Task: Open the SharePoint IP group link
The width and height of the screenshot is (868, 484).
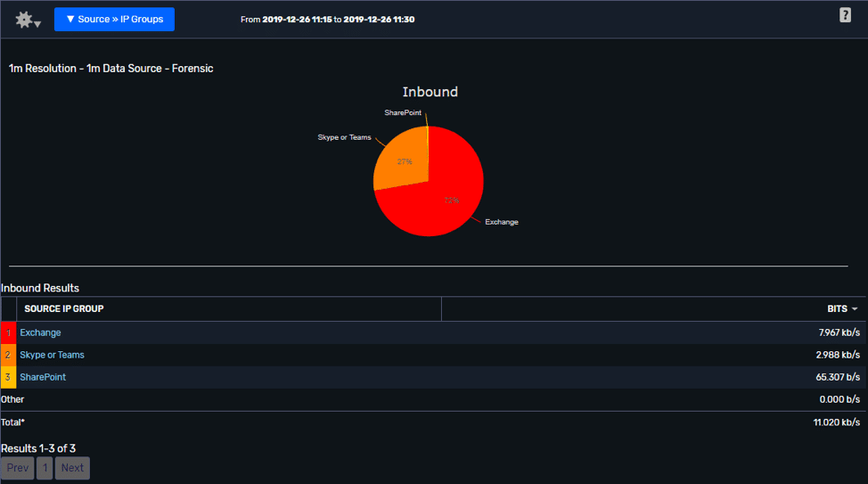Action: [43, 377]
